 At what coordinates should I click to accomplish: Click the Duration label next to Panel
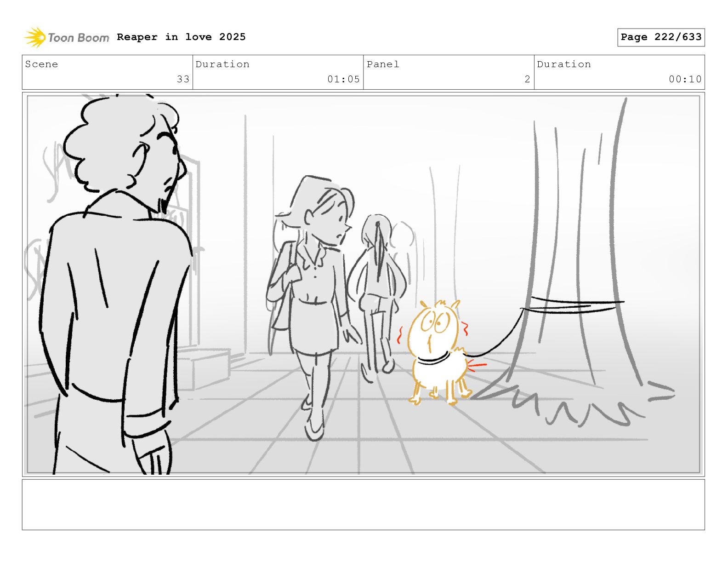point(564,64)
